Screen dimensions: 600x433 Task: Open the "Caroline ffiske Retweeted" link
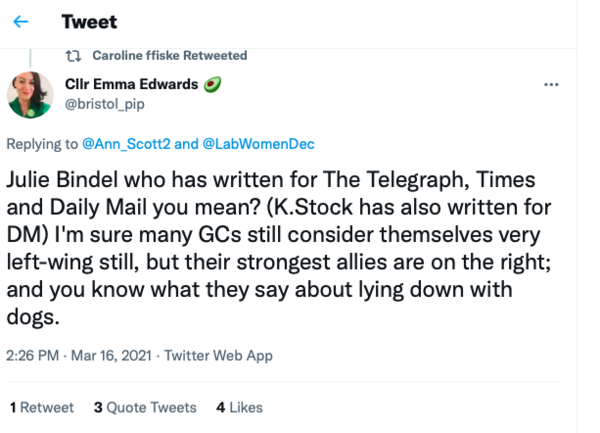pos(168,56)
